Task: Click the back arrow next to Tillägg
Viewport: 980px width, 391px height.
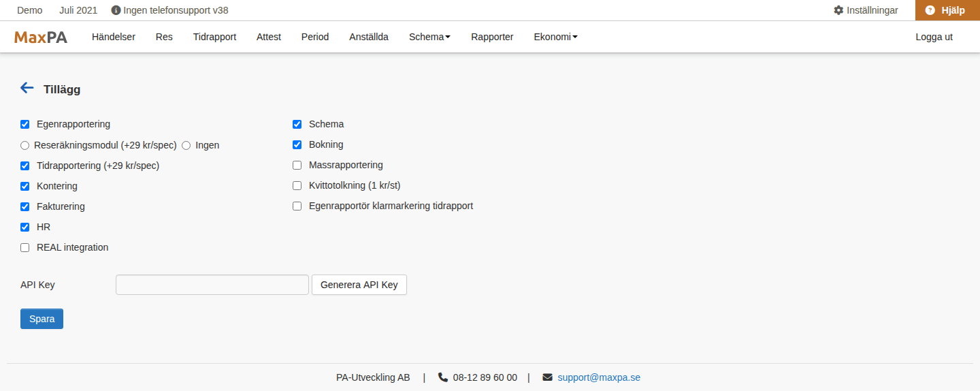Action: tap(27, 88)
